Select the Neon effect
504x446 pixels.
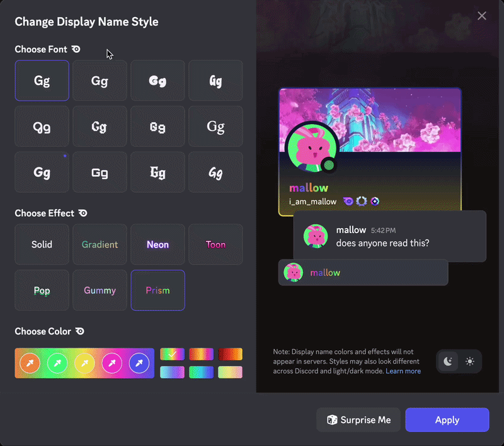157,244
